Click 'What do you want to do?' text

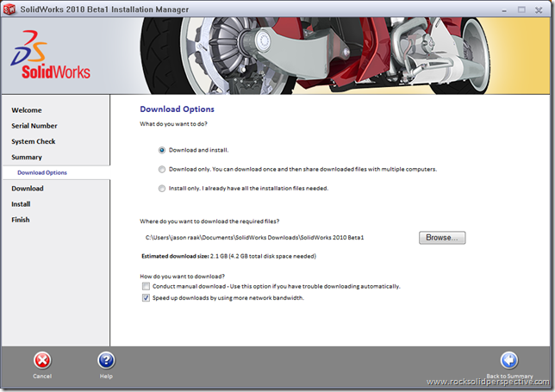tap(173, 124)
